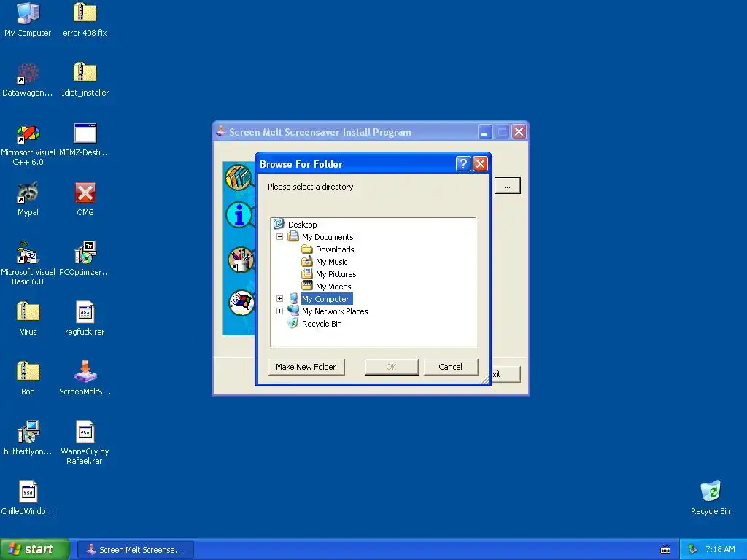
Task: Open the Start menu
Action: pyautogui.click(x=34, y=550)
